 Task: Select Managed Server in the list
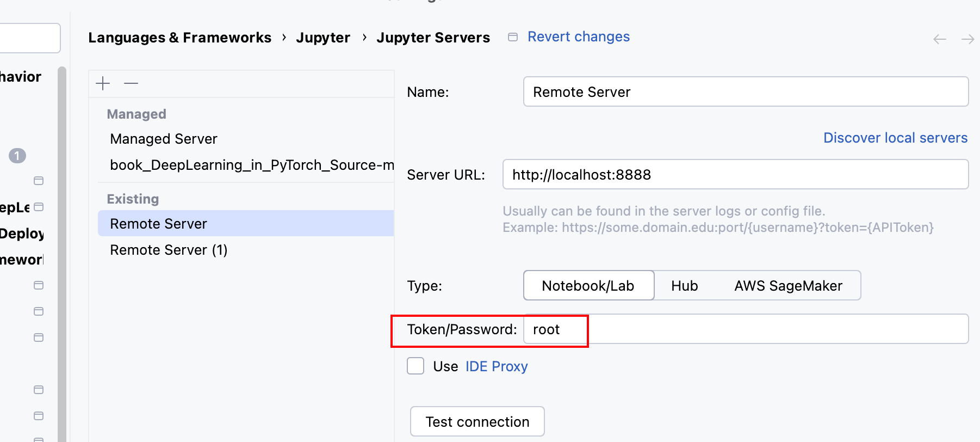pyautogui.click(x=246, y=139)
